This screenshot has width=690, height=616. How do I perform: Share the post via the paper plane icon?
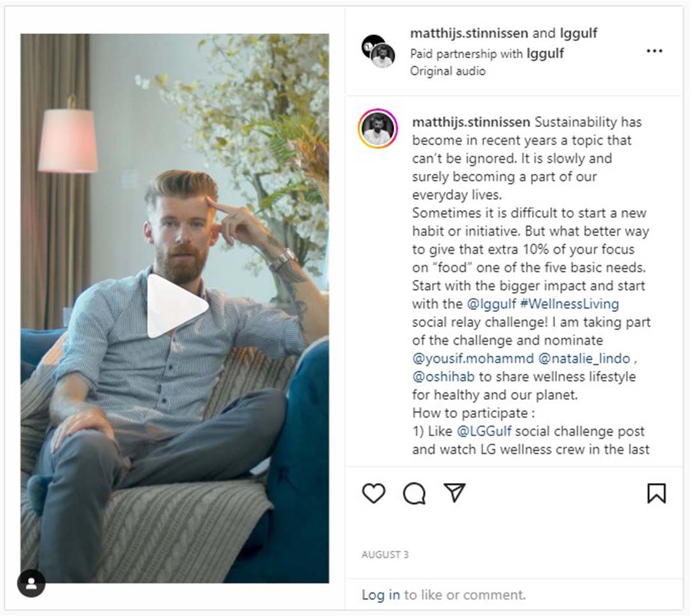tap(455, 493)
